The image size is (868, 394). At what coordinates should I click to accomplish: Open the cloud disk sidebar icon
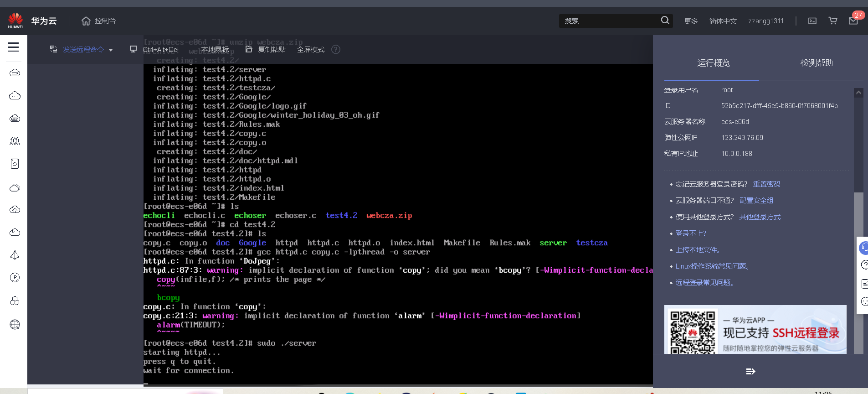coord(15,164)
